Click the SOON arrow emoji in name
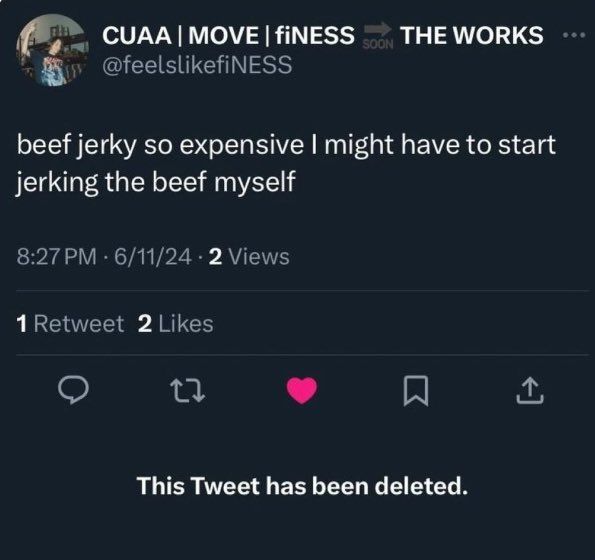This screenshot has width=595, height=560. pos(378,35)
